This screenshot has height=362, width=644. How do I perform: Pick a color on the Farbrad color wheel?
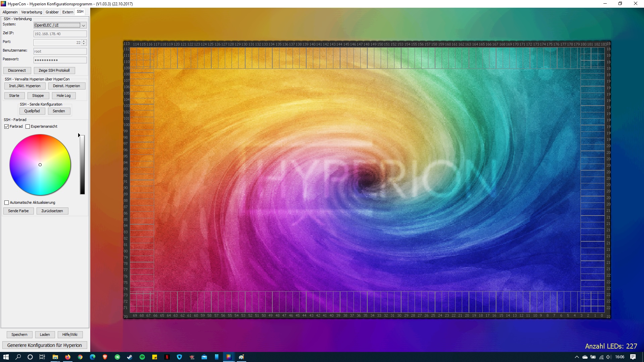pyautogui.click(x=40, y=165)
